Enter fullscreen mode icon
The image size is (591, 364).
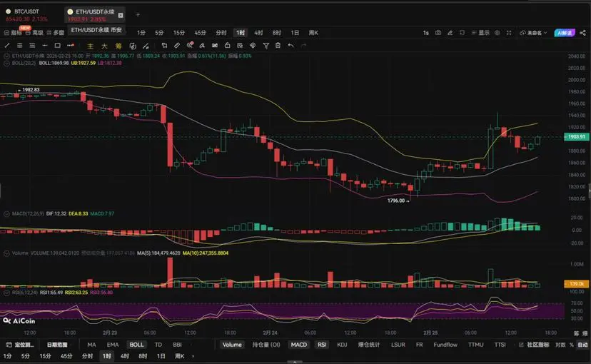click(x=509, y=33)
